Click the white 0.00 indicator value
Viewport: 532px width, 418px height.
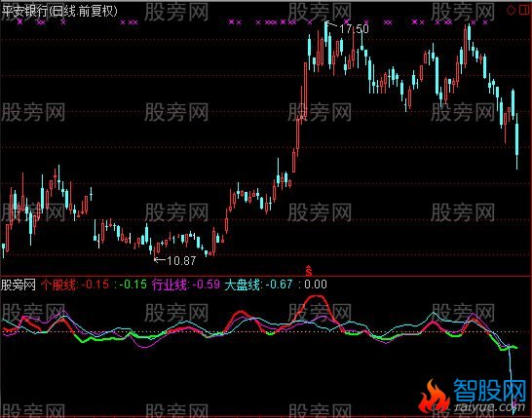click(x=316, y=285)
